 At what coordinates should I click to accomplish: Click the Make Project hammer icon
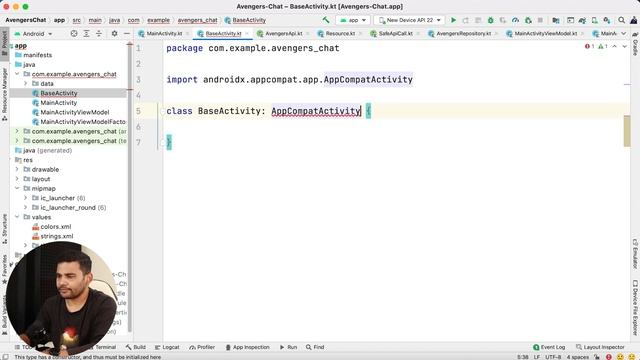pos(326,20)
